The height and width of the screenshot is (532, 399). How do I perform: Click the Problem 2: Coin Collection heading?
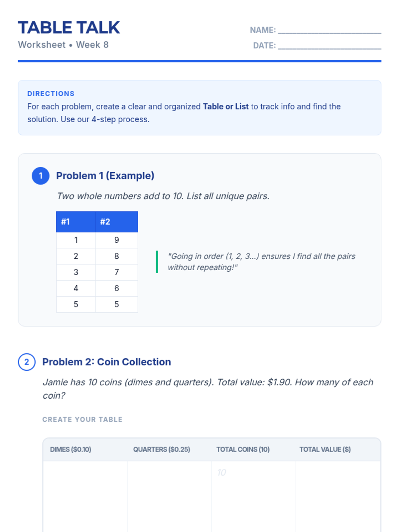(106, 362)
